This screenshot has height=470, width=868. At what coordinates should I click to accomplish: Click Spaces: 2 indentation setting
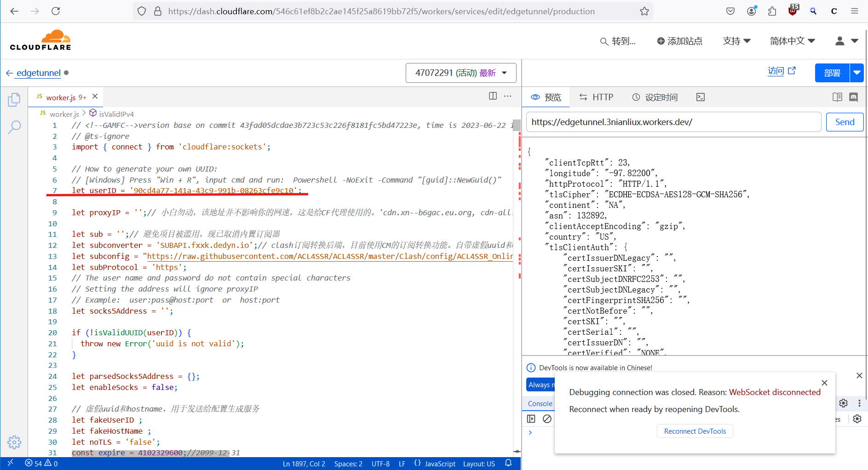point(348,464)
